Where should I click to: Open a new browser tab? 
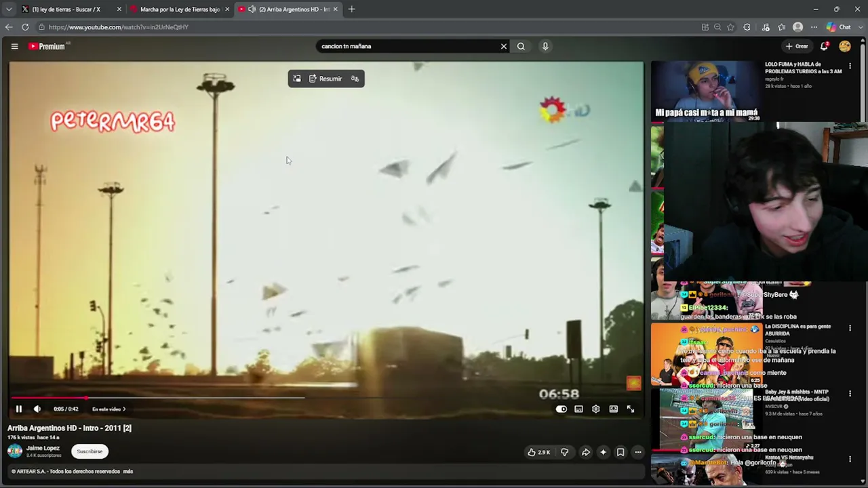click(x=351, y=9)
